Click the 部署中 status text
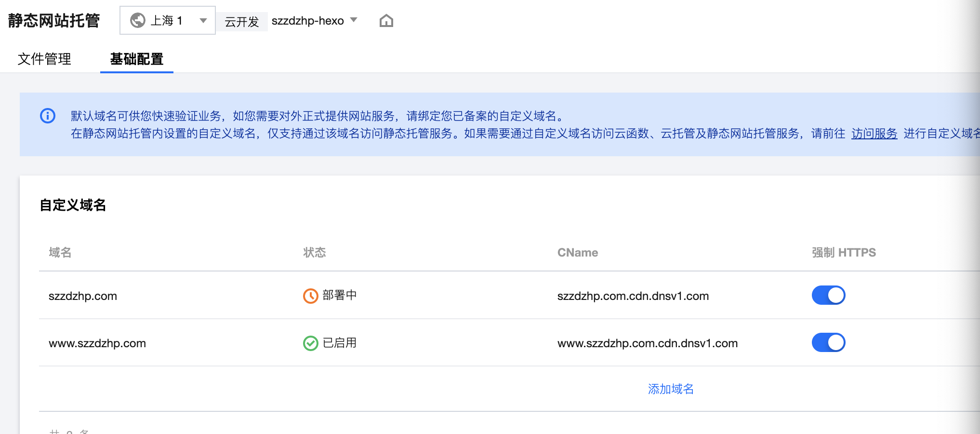Image resolution: width=980 pixels, height=434 pixels. 340,295
